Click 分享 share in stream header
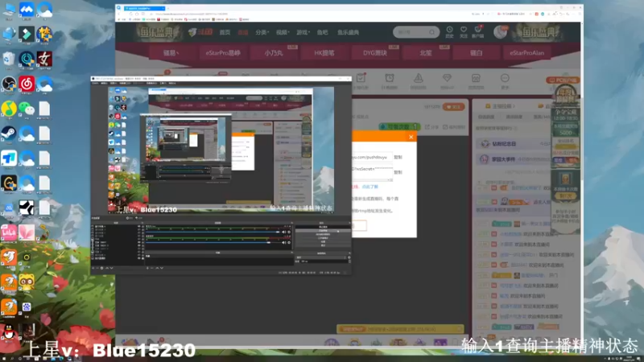This screenshot has height=362, width=644. (x=432, y=127)
